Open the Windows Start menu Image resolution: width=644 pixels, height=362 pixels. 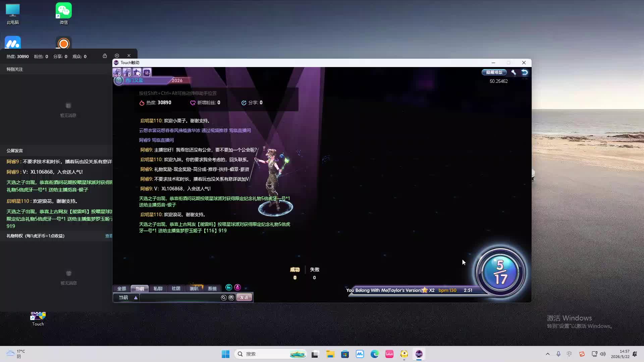225,354
